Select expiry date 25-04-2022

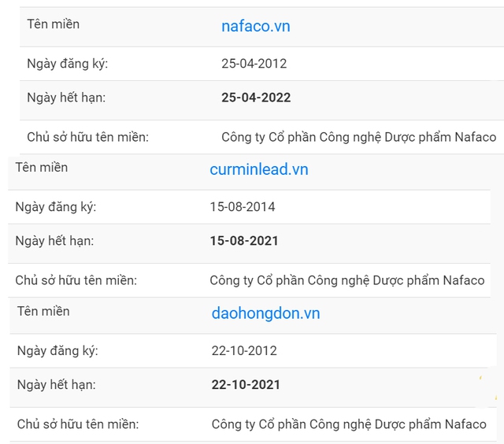pyautogui.click(x=256, y=98)
